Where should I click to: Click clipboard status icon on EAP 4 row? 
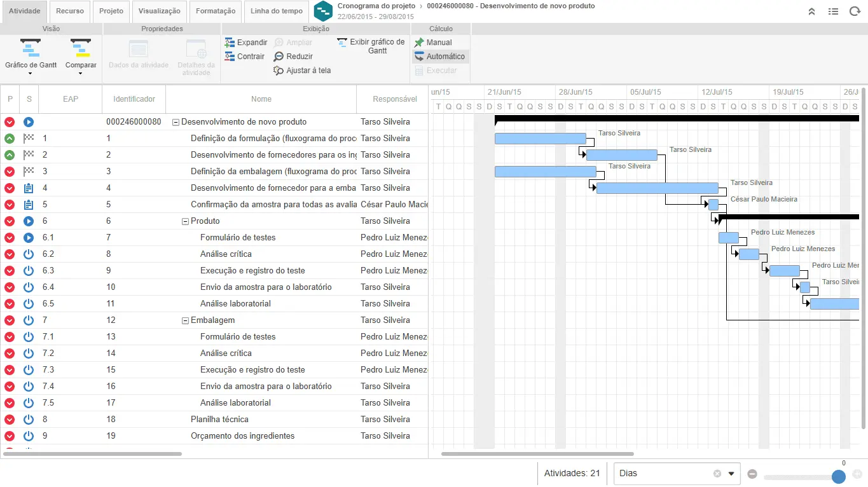tap(29, 188)
